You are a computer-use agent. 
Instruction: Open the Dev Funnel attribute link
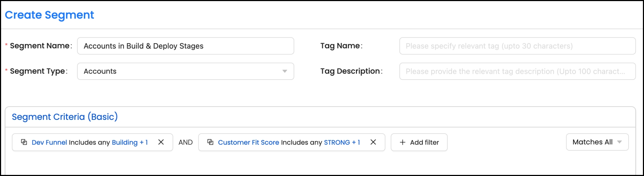tap(49, 143)
